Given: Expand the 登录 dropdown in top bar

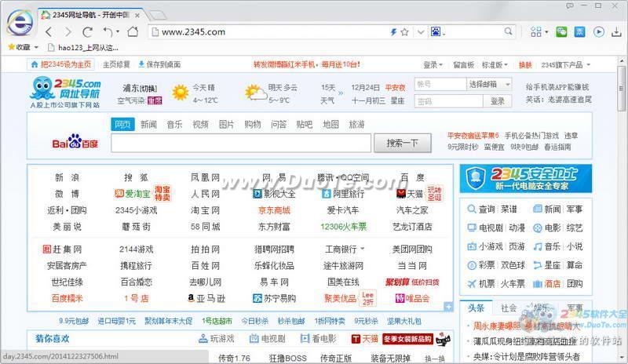Looking at the screenshot, I should (433, 64).
